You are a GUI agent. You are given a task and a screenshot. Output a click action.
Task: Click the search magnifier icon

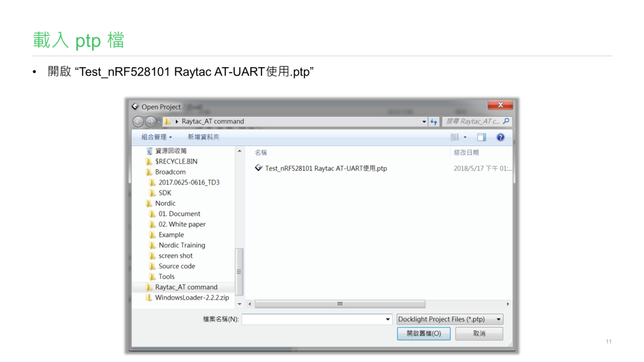506,121
